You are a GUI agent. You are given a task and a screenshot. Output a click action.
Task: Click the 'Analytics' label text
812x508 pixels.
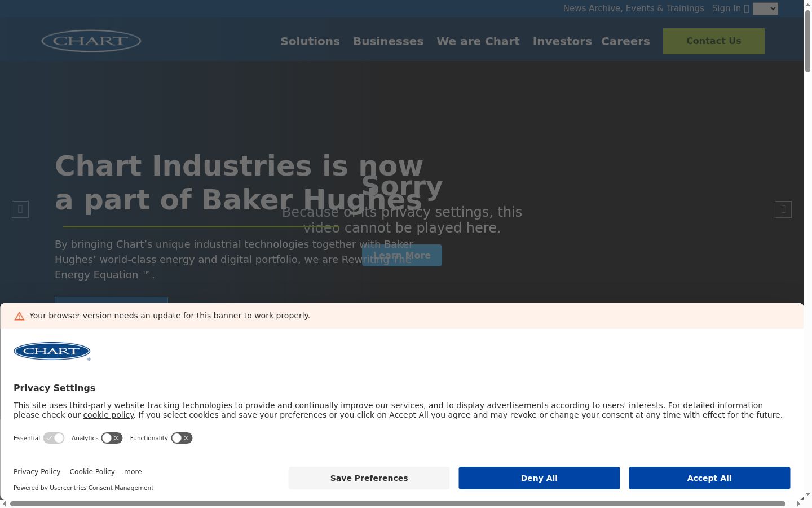pyautogui.click(x=85, y=438)
